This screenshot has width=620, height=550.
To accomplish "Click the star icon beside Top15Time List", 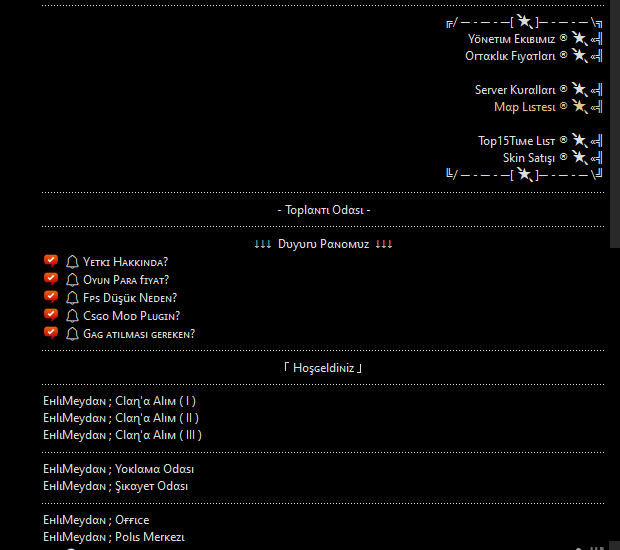I will click(x=580, y=140).
